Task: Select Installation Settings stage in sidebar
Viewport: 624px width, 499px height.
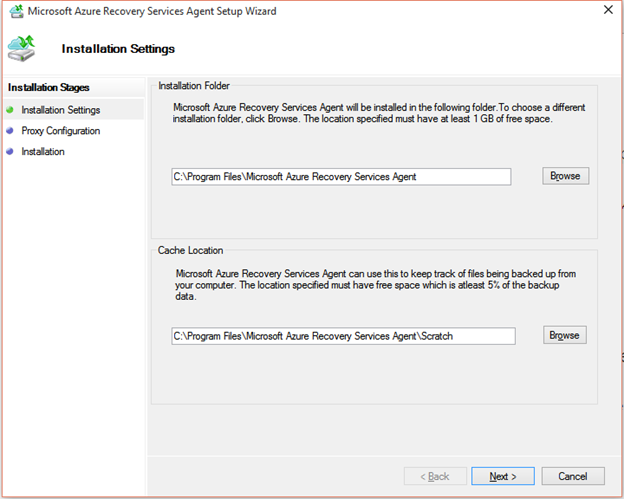Action: point(60,110)
